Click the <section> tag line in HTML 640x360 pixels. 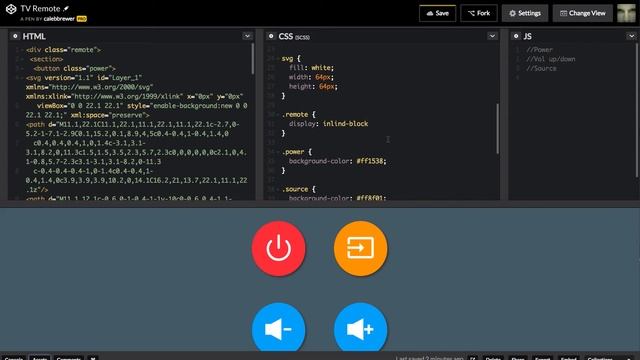[46, 59]
